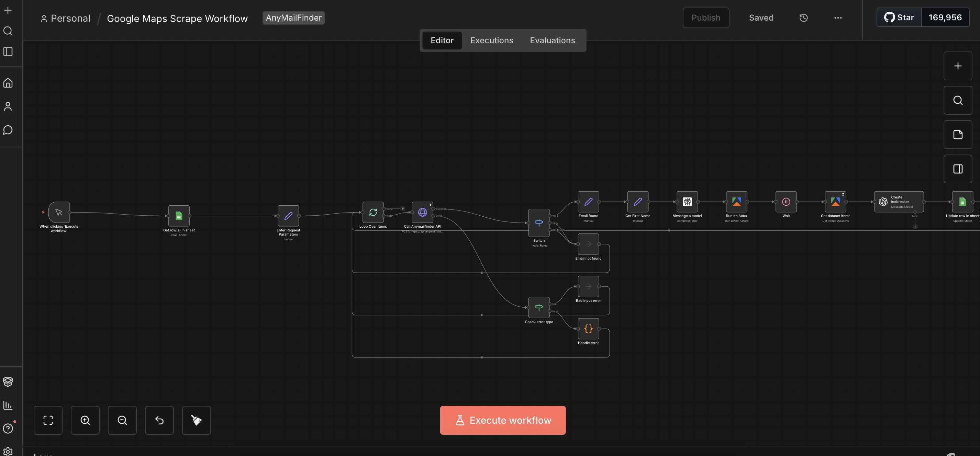
Task: Add a sticky note from the right toolbar
Action: tap(958, 134)
